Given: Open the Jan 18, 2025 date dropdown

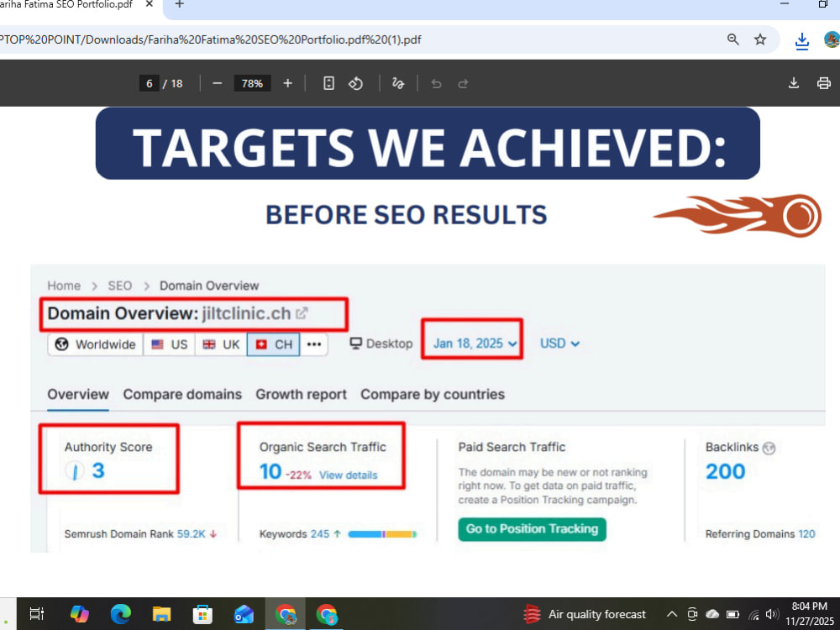Looking at the screenshot, I should pyautogui.click(x=475, y=344).
